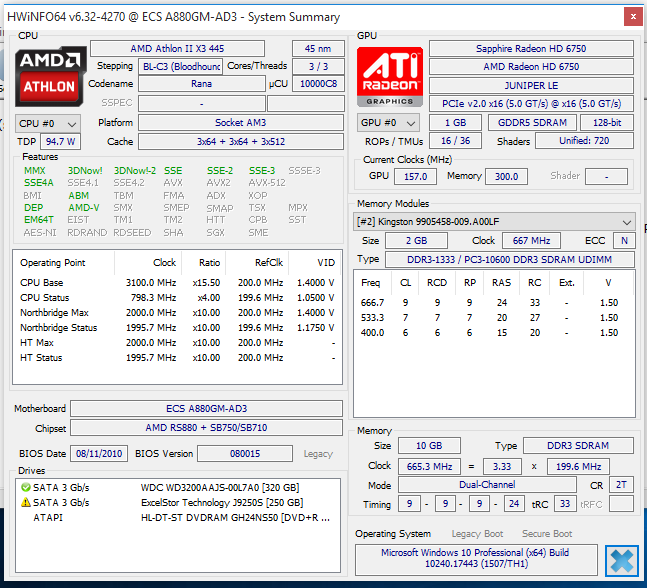The image size is (647, 588).
Task: Click the Unified: 720 shaders value
Action: click(584, 141)
